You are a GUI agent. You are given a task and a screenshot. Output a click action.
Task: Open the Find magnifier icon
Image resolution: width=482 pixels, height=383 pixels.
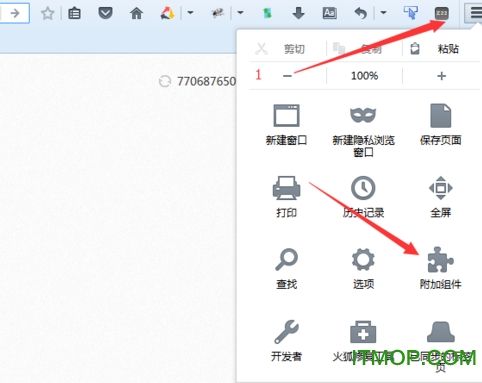click(286, 259)
